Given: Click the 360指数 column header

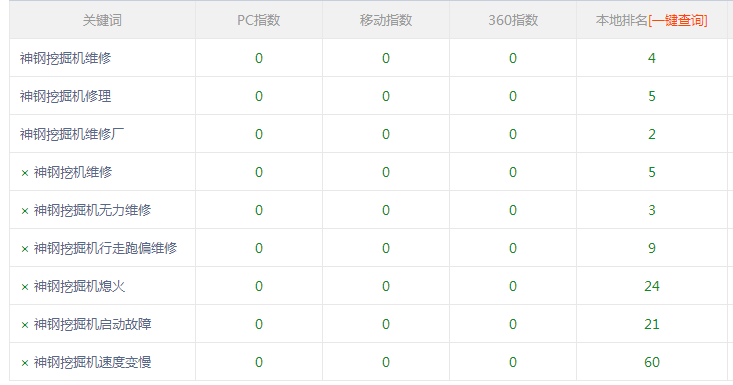Looking at the screenshot, I should coord(513,20).
